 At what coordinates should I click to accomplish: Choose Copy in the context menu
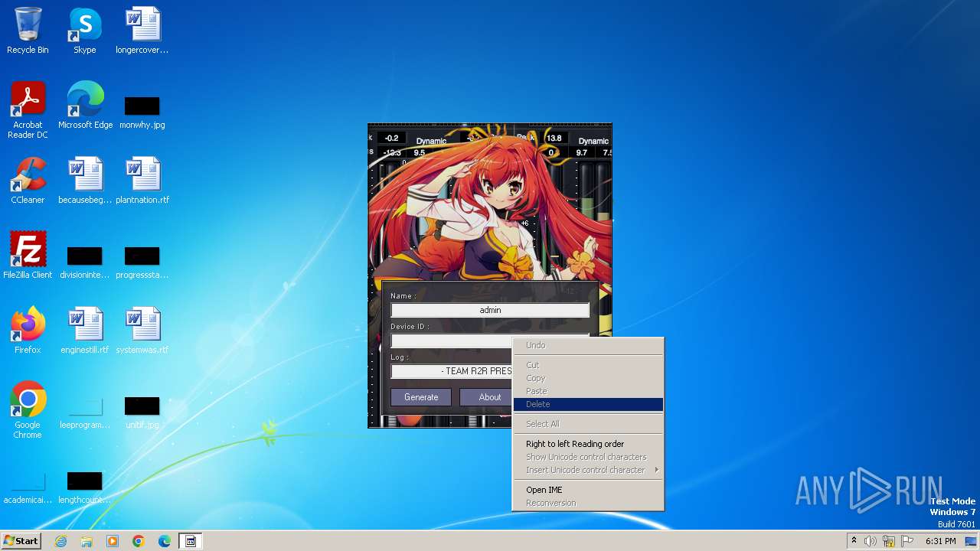tap(588, 378)
